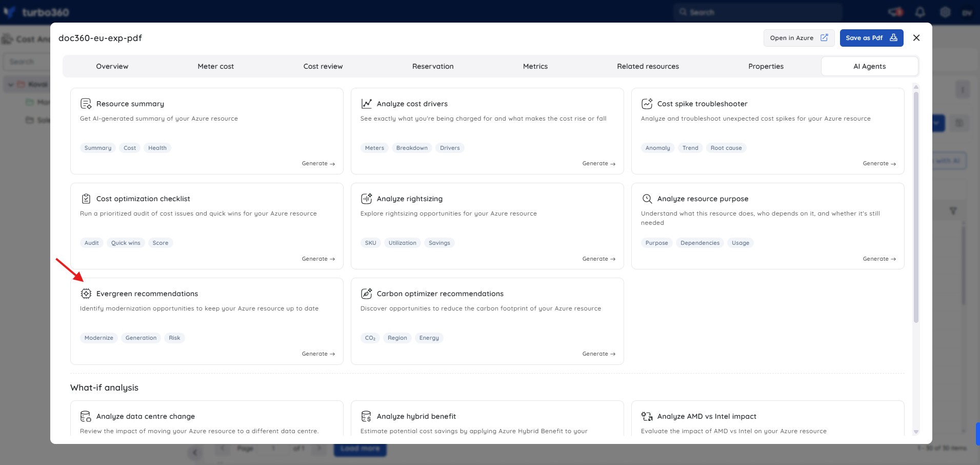The height and width of the screenshot is (465, 980).
Task: Generate the Analyze resource purpose report
Action: pyautogui.click(x=879, y=259)
